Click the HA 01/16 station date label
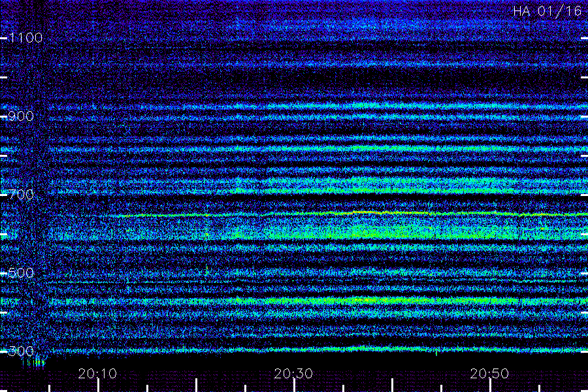The image size is (588, 392). pos(547,11)
